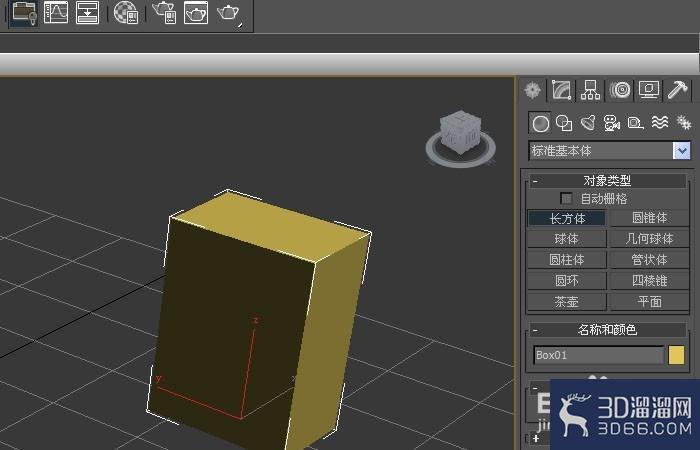700x450 pixels.
Task: Click the 球体 button
Action: [x=567, y=239]
